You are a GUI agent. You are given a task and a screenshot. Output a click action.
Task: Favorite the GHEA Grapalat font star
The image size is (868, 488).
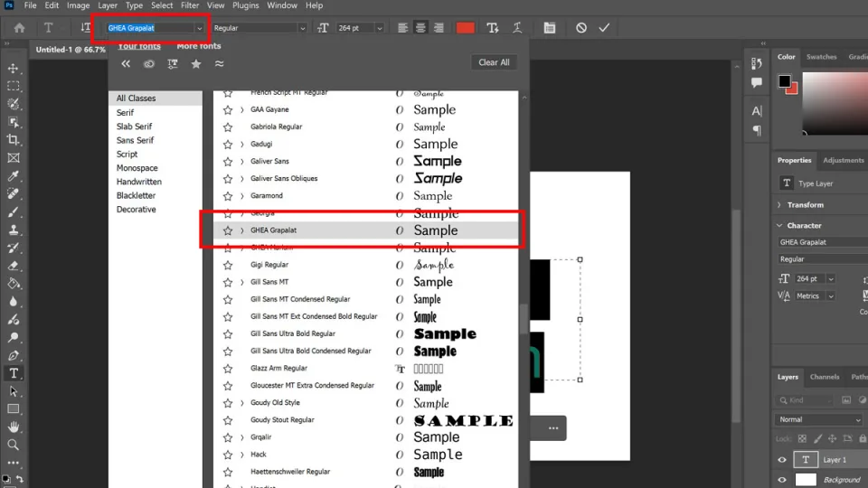point(228,230)
